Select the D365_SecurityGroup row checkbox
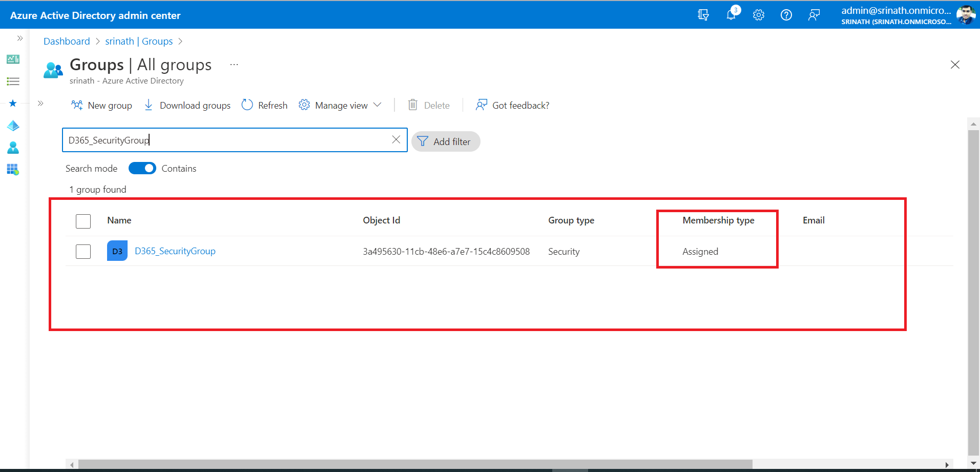The height and width of the screenshot is (472, 980). [x=83, y=252]
